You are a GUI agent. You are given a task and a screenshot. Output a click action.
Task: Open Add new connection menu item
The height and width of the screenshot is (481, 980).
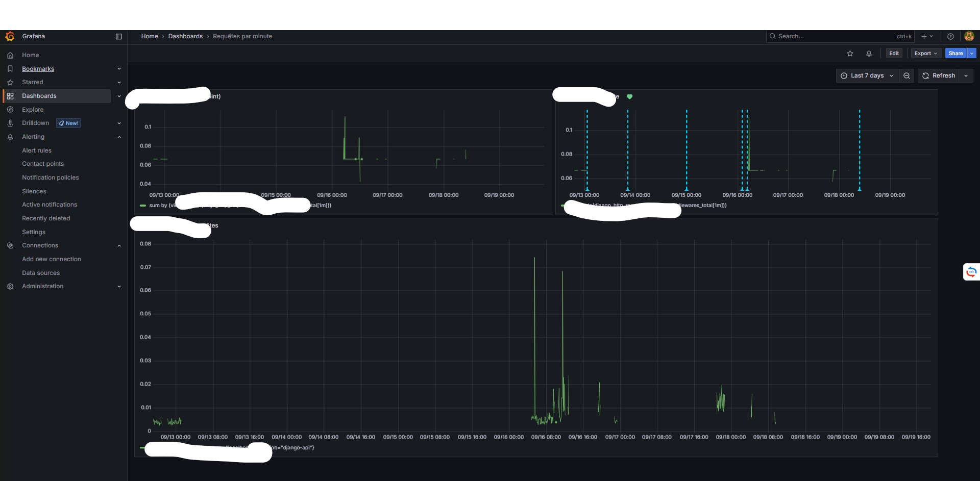(52, 259)
